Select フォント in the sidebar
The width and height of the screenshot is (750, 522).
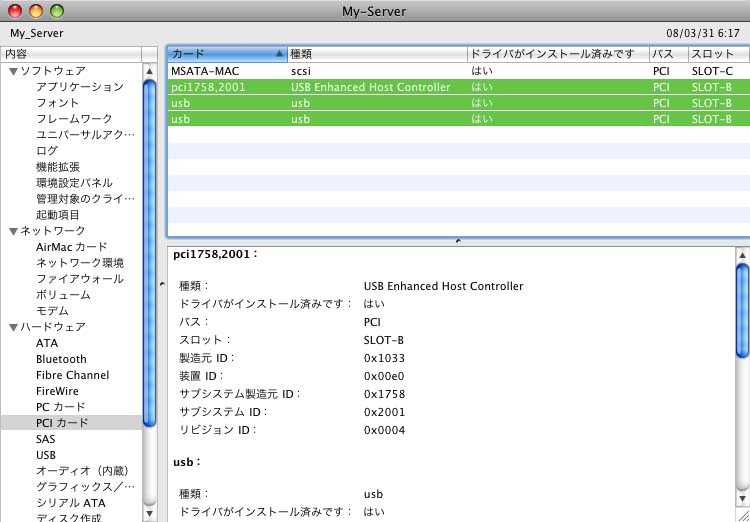click(57, 103)
